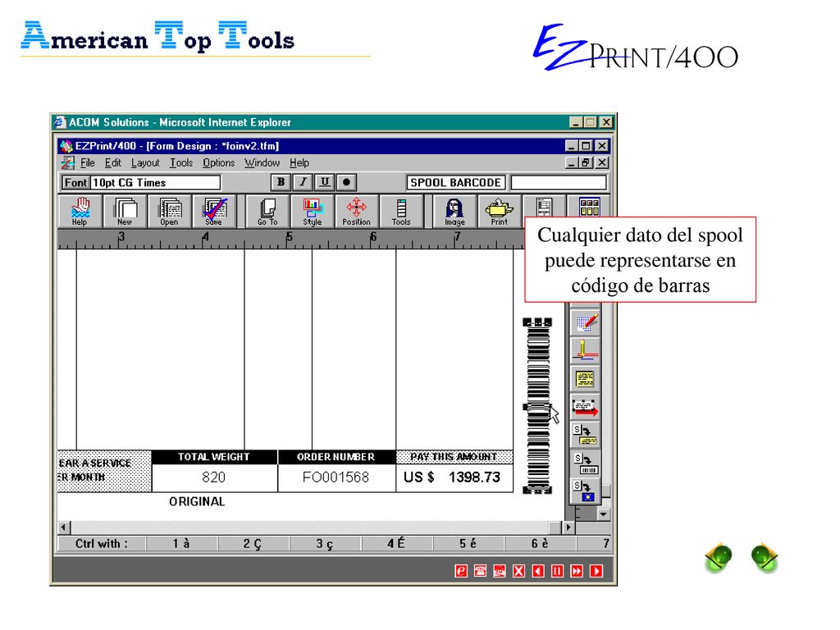The image size is (840, 630).
Task: Open the Layout menu
Action: (145, 163)
